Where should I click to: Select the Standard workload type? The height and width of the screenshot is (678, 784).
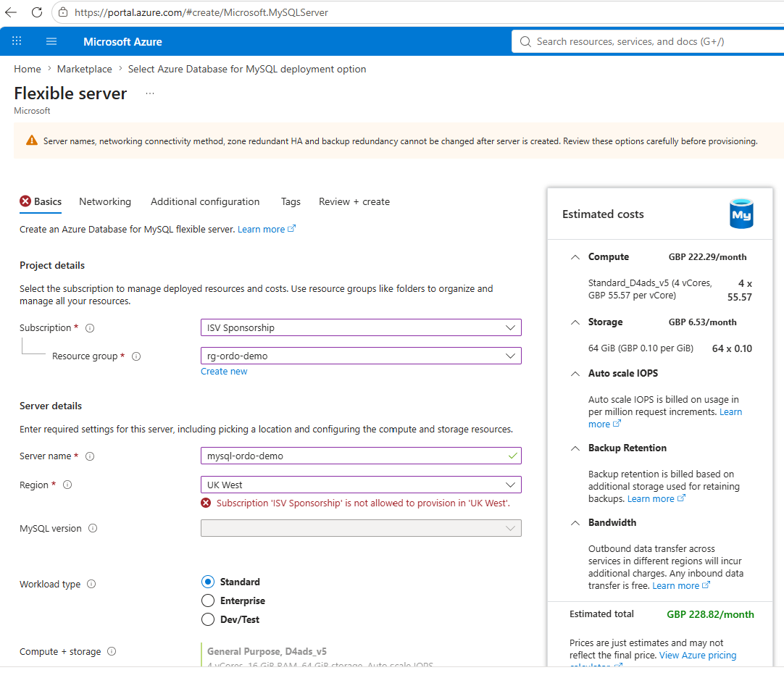(208, 582)
